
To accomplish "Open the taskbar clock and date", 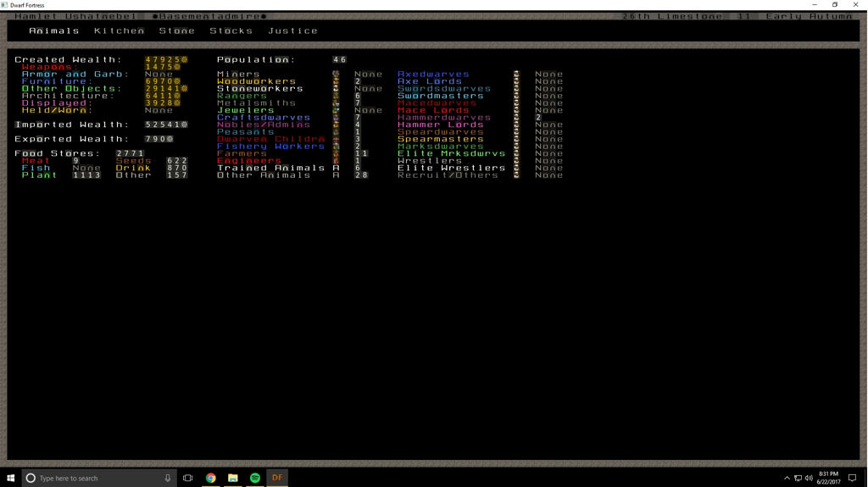I will tap(828, 478).
